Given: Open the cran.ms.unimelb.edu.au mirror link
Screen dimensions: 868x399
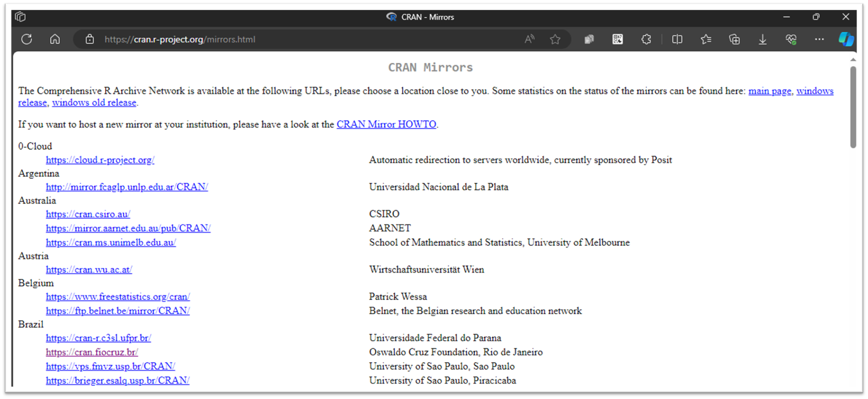Looking at the screenshot, I should [111, 242].
